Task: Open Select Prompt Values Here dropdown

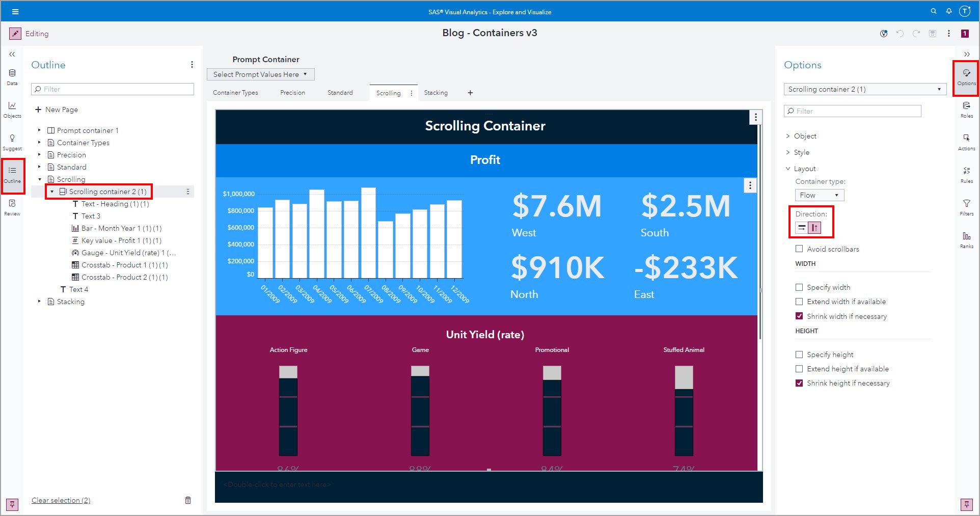Action: click(260, 74)
